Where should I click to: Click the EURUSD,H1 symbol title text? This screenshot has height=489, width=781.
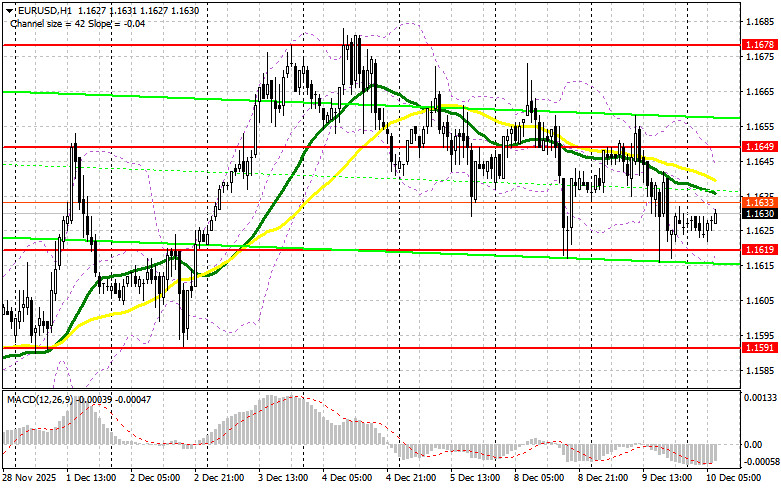point(43,10)
